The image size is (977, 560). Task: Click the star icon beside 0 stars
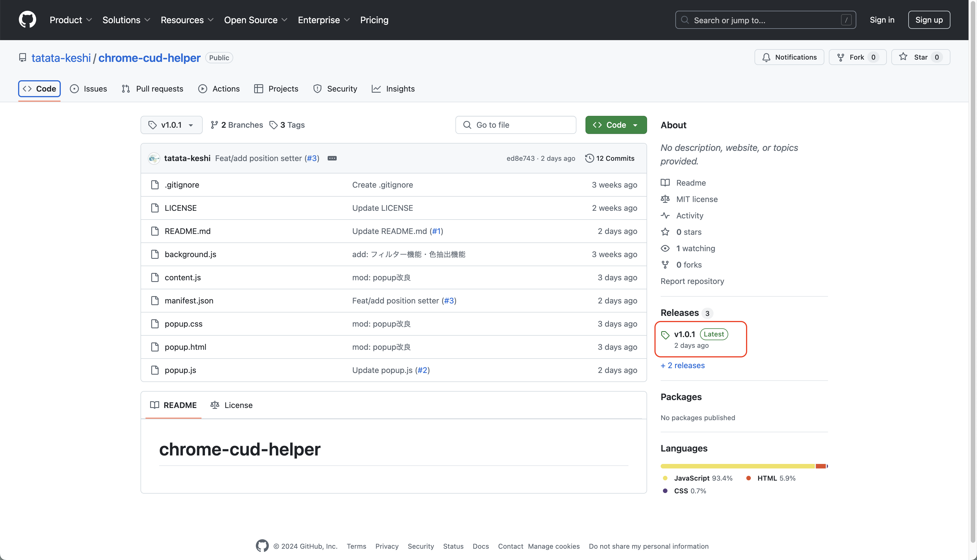(665, 231)
